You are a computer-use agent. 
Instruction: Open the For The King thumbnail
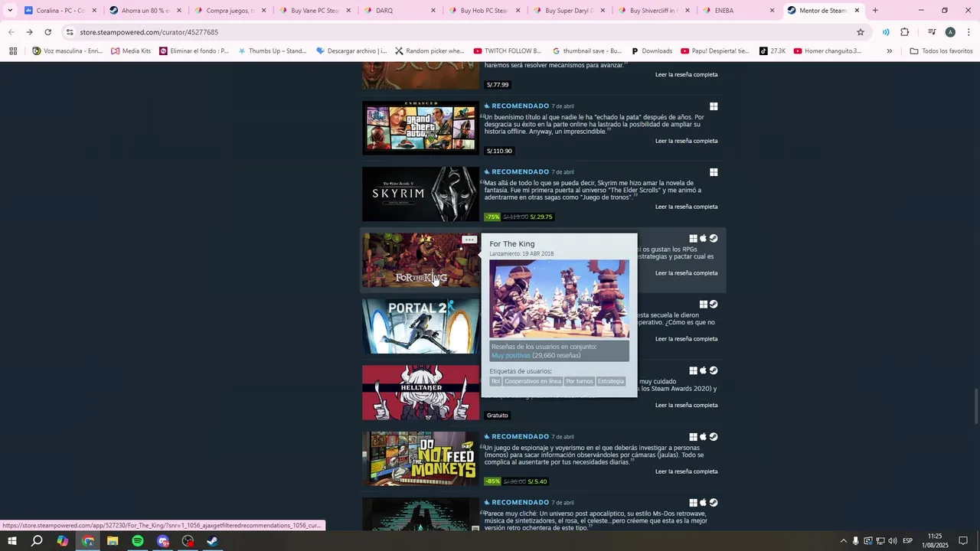[x=421, y=260]
